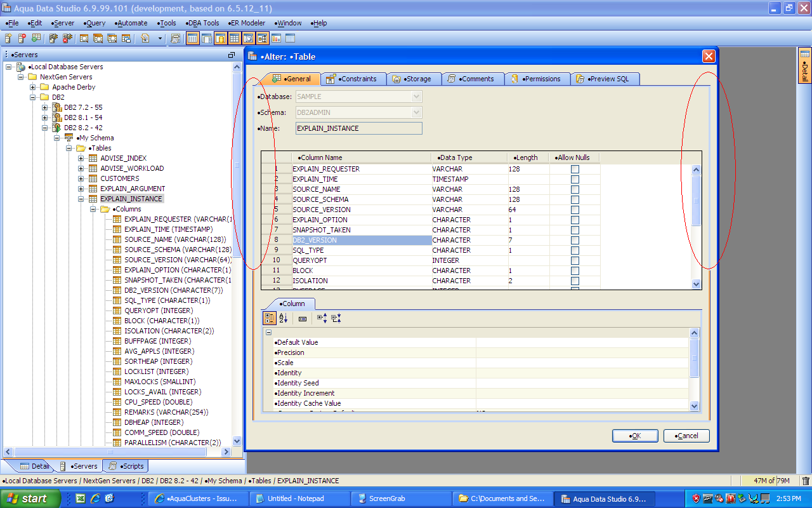Switch to the Storage tab

[414, 79]
